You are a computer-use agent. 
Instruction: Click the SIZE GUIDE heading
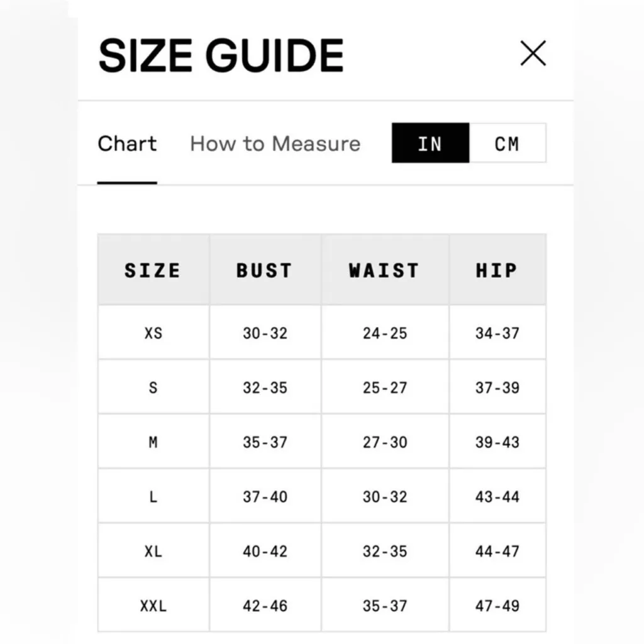point(221,55)
